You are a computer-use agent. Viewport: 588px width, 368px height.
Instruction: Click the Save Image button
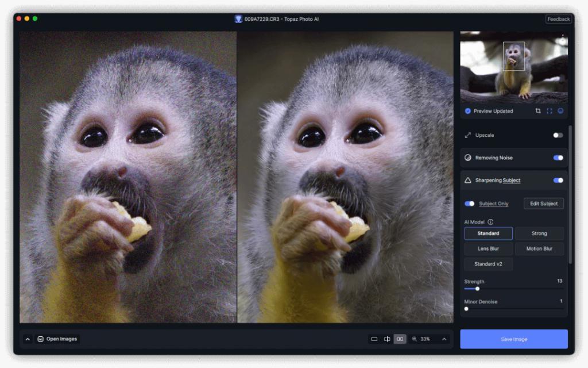[x=513, y=339]
